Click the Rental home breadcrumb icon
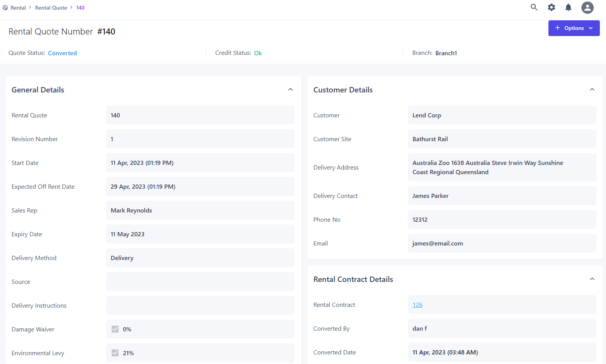606x364 pixels. click(x=5, y=8)
